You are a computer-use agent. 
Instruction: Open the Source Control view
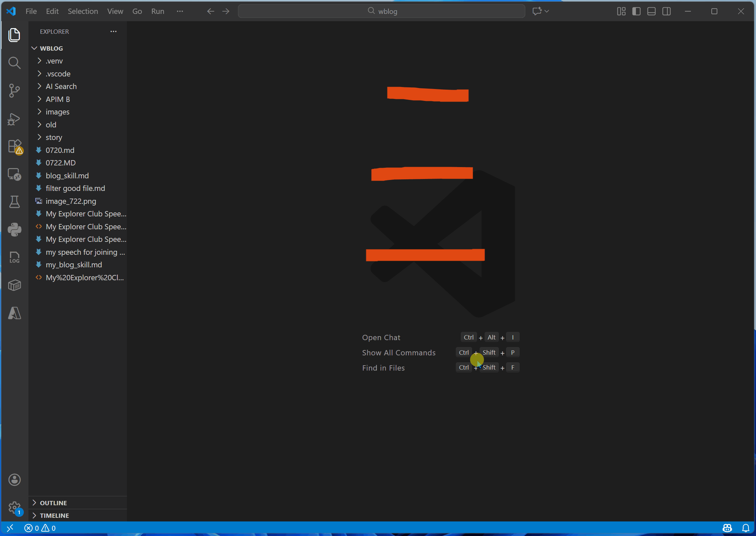(x=14, y=90)
